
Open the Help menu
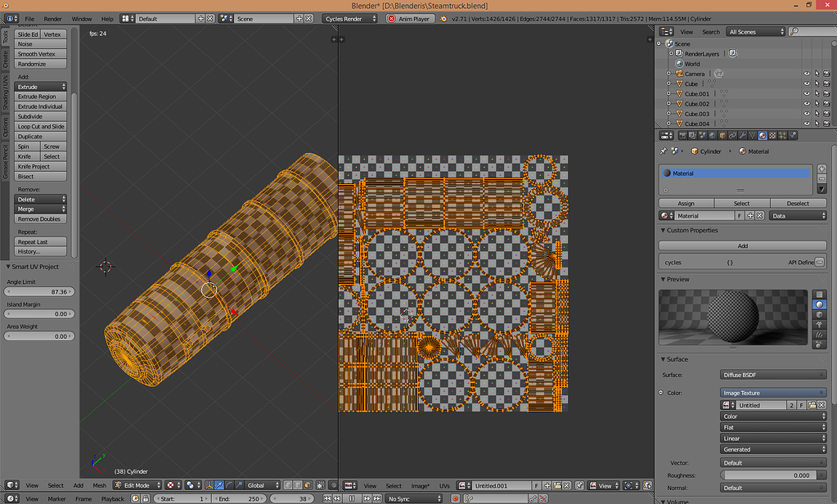107,19
